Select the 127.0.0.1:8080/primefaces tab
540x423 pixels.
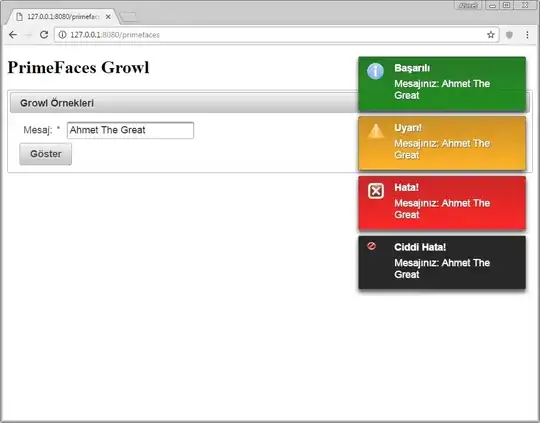click(63, 17)
